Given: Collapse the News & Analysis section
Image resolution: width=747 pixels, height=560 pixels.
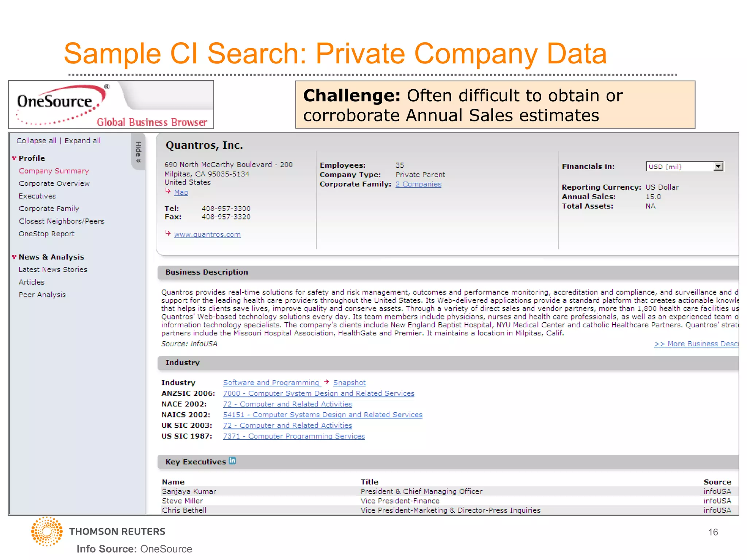Looking at the screenshot, I should [x=14, y=257].
